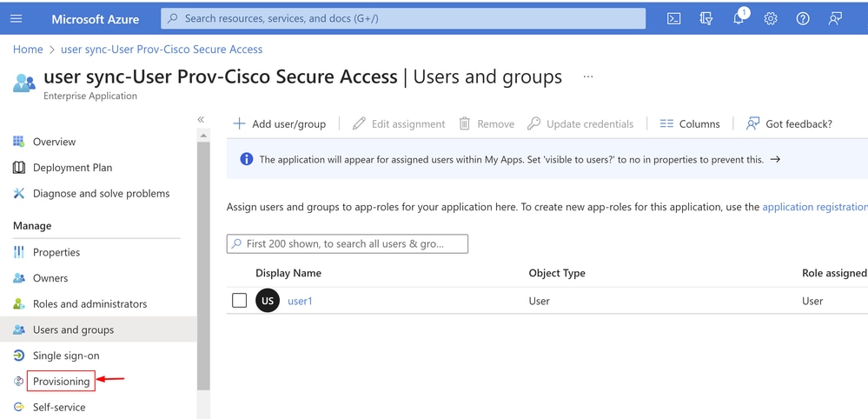Sort by Object Type column header
This screenshot has width=868, height=419.
coord(557,273)
